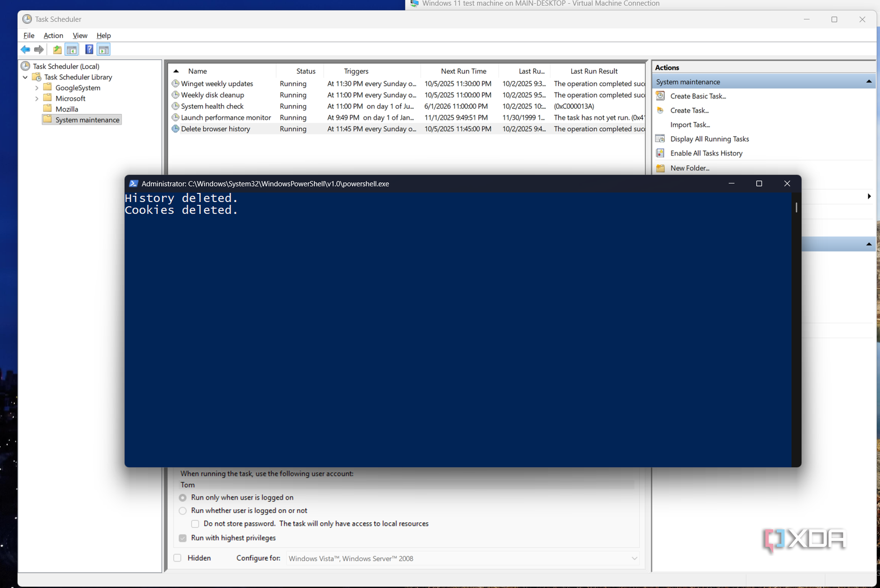Screen dimensions: 880x588
Task: Click the Forward navigation arrow icon
Action: pyautogui.click(x=39, y=49)
